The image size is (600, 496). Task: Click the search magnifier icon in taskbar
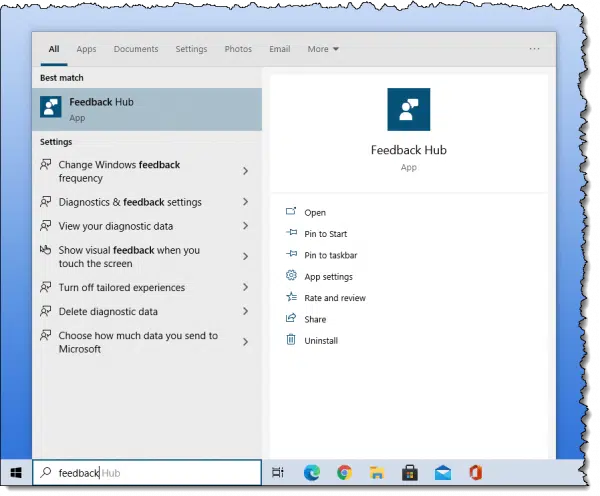pyautogui.click(x=46, y=472)
